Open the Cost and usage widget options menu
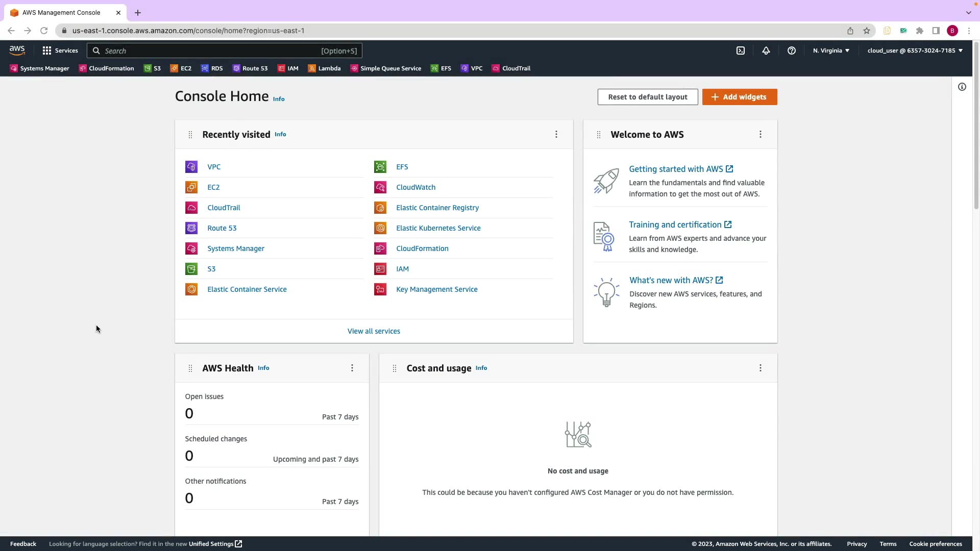This screenshot has width=980, height=551. [761, 368]
